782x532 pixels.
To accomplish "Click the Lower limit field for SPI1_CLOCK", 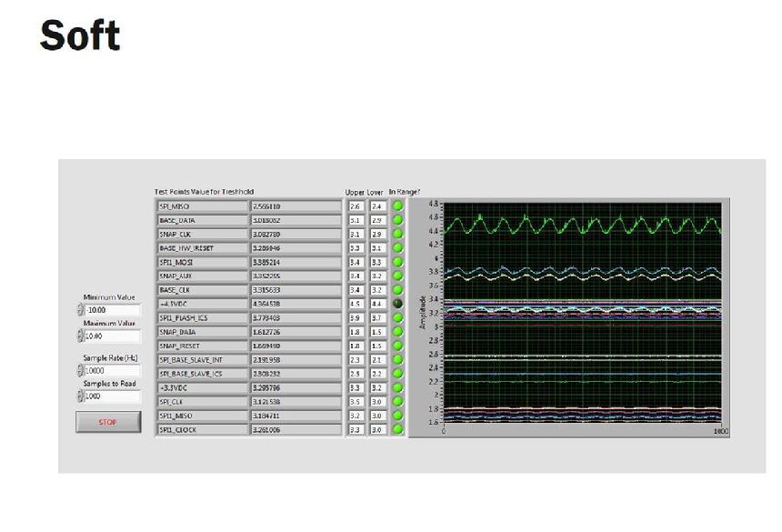I will pyautogui.click(x=377, y=429).
